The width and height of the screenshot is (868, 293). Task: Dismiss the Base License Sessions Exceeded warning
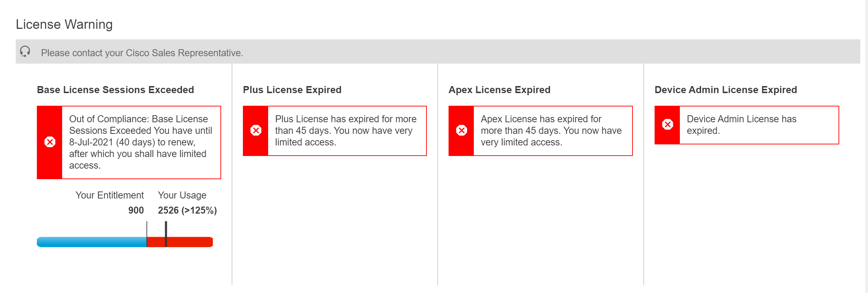[49, 142]
